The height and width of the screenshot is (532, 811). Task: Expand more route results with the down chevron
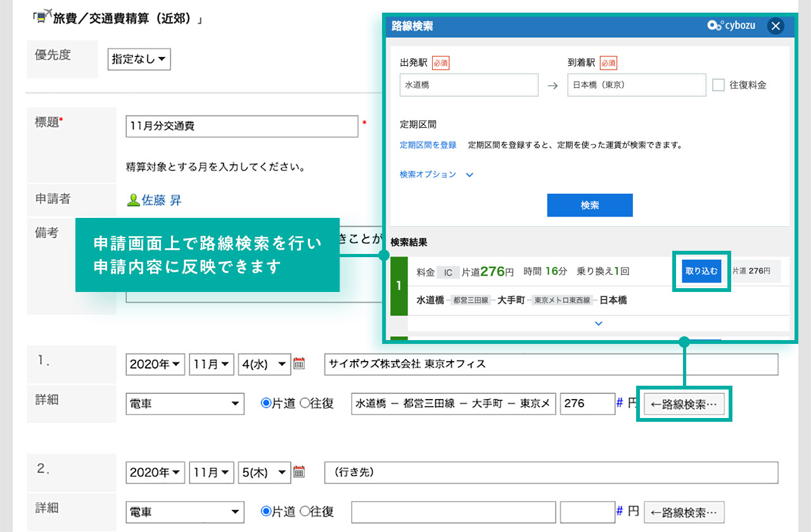[598, 323]
